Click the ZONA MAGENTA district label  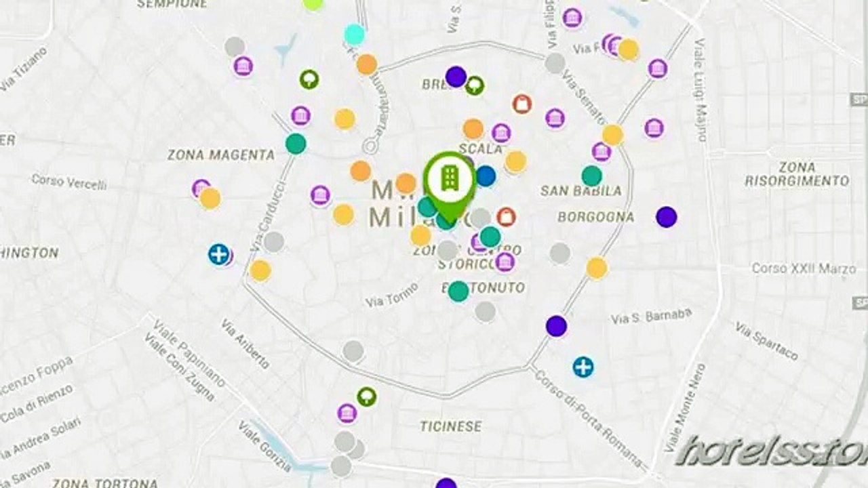(221, 155)
